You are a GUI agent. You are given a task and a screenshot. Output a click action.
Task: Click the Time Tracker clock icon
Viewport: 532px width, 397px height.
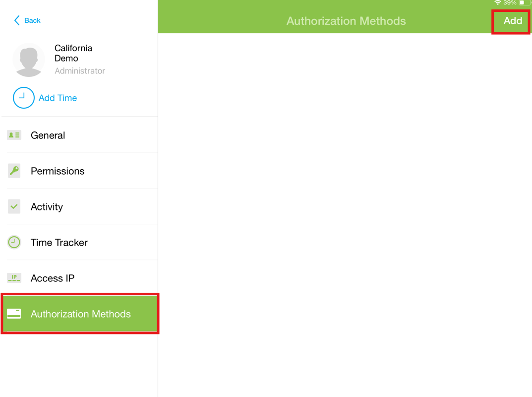[x=14, y=242]
